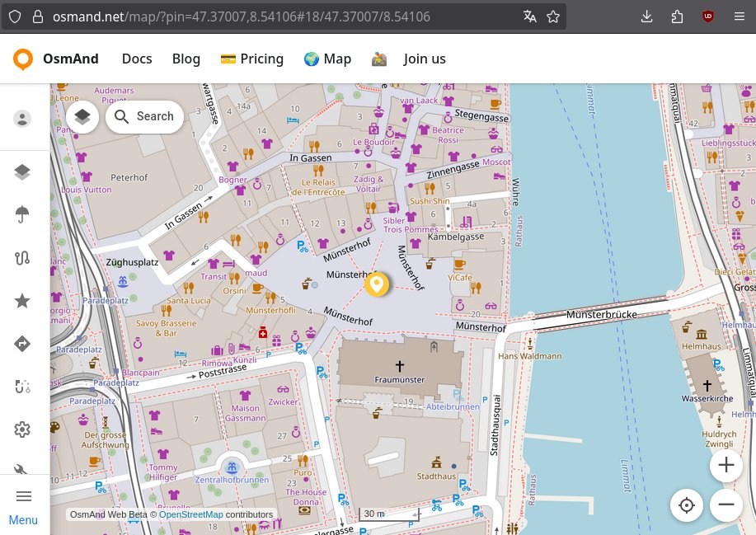Open the Tracks icon in sidebar
Screen dimensions: 756x535
(x=22, y=258)
